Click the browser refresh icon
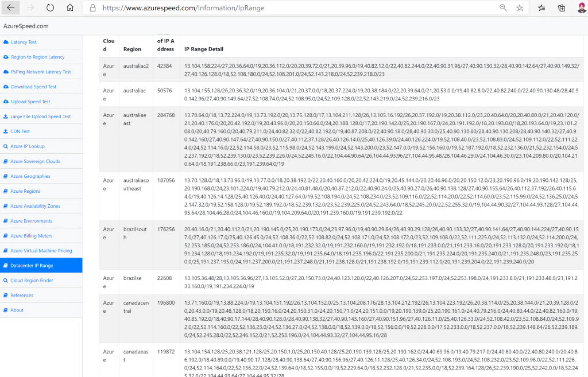The height and width of the screenshot is (377, 588). [50, 8]
